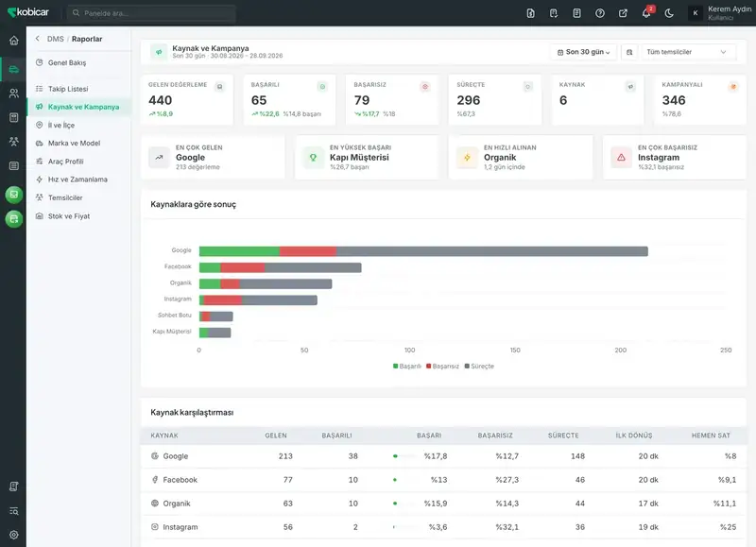Open the notifications bell with badge
The image size is (756, 547).
[x=646, y=13]
